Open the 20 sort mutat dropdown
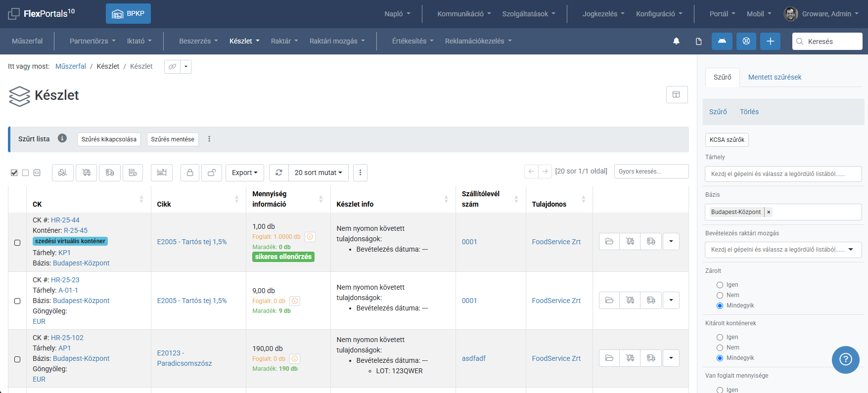The height and width of the screenshot is (393, 868). pos(319,173)
